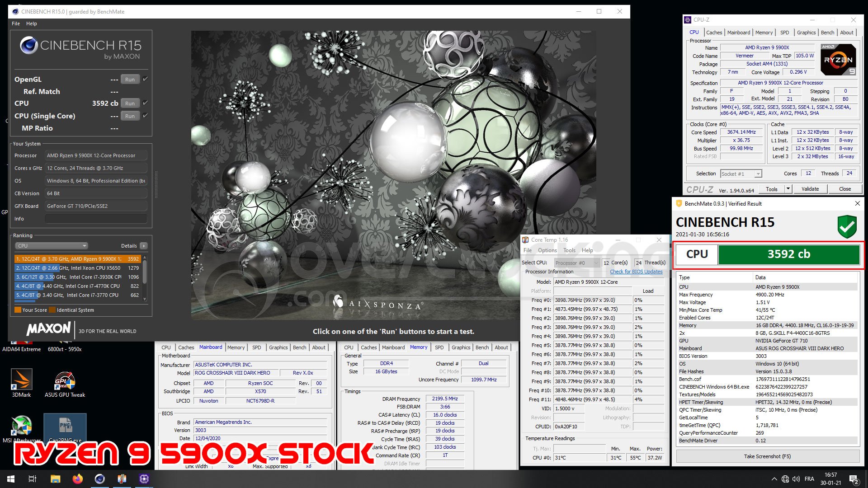Open the 3DMark desktop shortcut
This screenshot has width=868, height=488.
coord(21,383)
